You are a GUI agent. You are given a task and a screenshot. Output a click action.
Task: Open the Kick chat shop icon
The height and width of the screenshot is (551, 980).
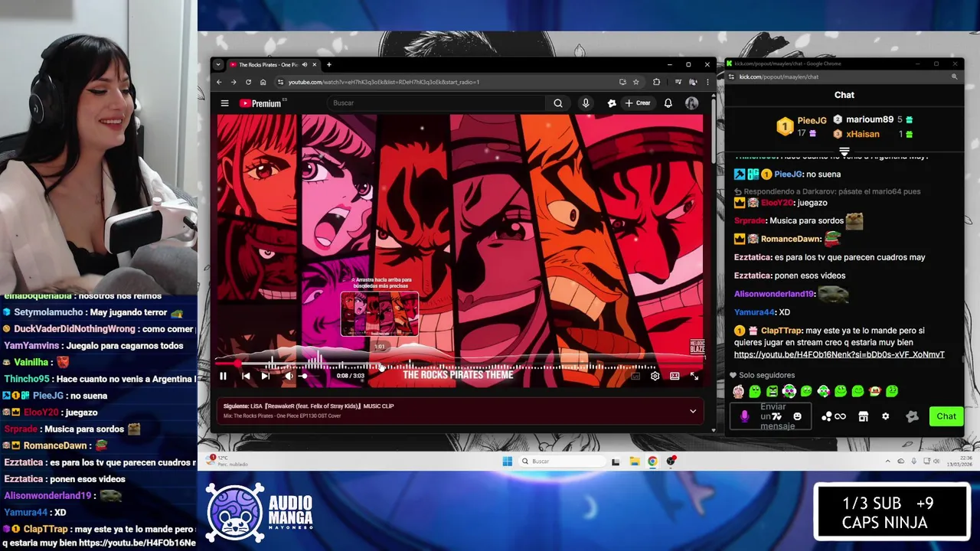[863, 416]
